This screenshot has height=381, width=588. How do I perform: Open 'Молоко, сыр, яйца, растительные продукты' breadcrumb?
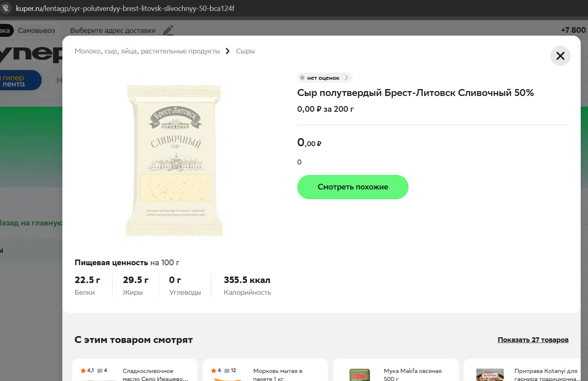[147, 51]
